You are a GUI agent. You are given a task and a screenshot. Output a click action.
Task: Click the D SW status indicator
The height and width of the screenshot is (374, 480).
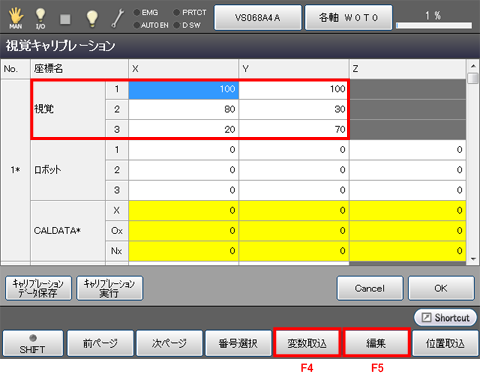tap(187, 25)
